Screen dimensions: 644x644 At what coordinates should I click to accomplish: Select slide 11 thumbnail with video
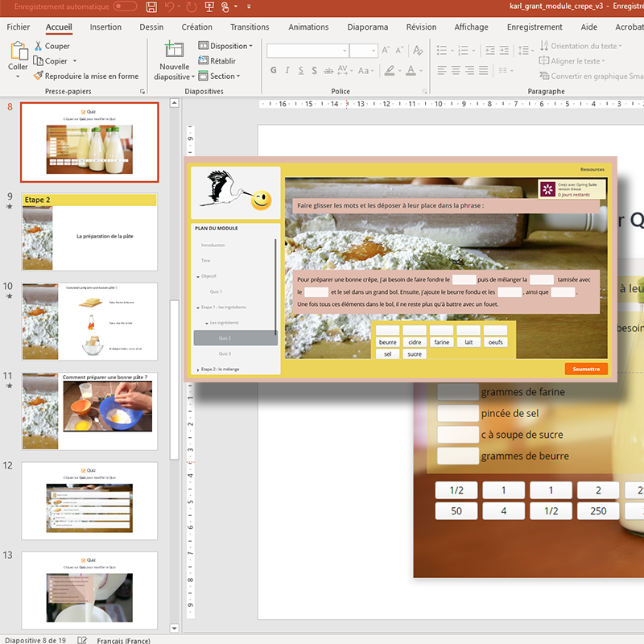pyautogui.click(x=89, y=411)
